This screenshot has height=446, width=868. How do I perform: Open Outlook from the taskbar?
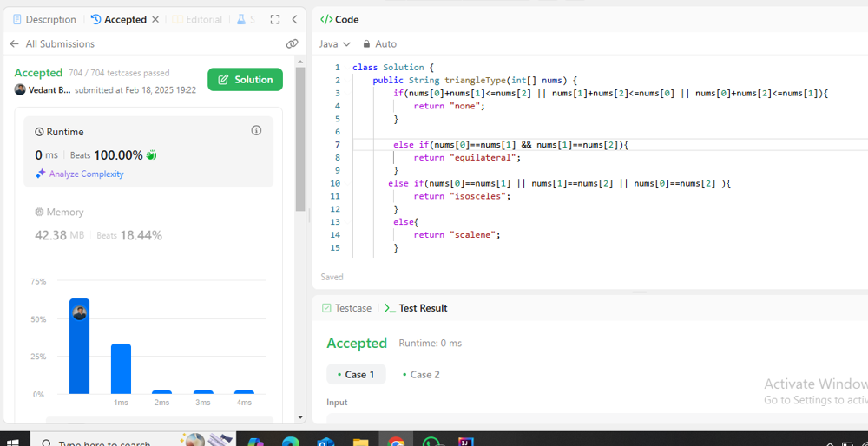point(325,442)
